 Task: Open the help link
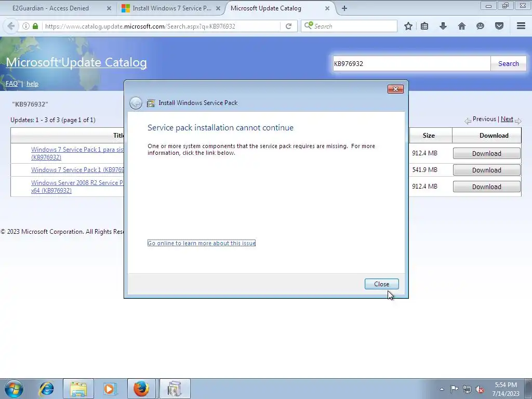coord(32,84)
